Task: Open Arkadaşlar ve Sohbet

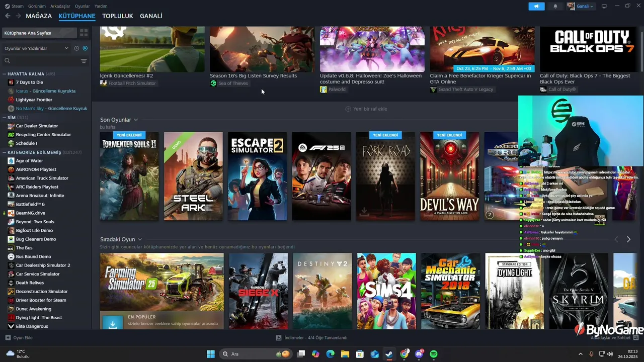Action: click(614, 338)
